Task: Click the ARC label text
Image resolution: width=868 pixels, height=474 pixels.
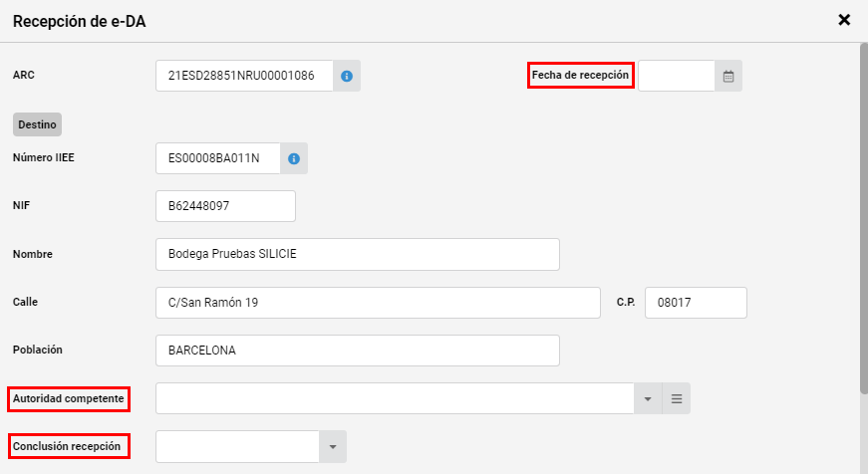Action: (x=24, y=75)
